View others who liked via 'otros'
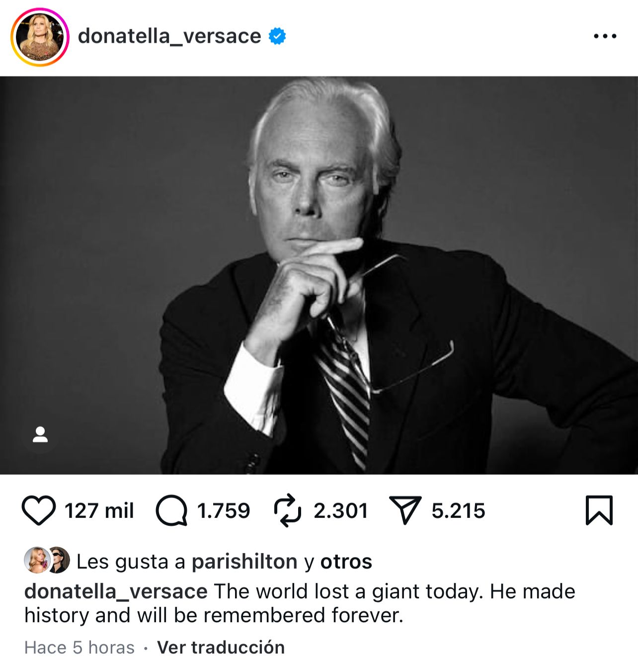Image resolution: width=638 pixels, height=672 pixels. [x=346, y=562]
